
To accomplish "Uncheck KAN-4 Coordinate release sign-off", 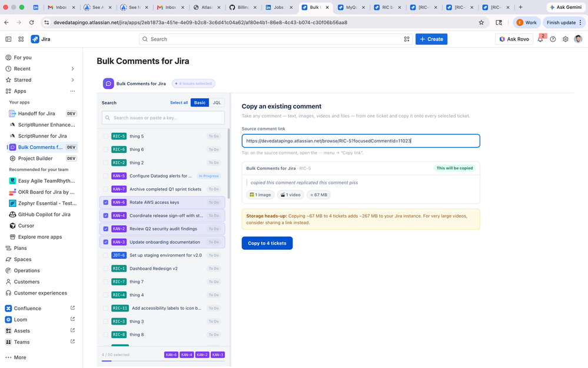I will coord(106,216).
